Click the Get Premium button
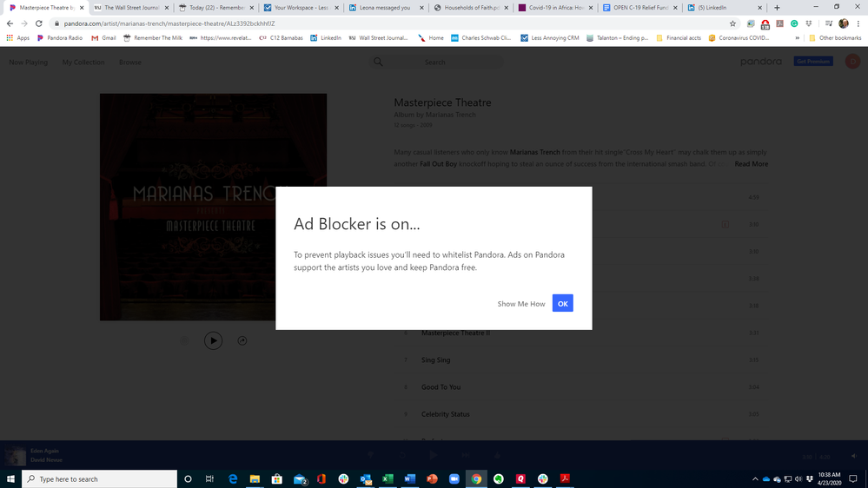Viewport: 868px width, 488px height. click(813, 62)
